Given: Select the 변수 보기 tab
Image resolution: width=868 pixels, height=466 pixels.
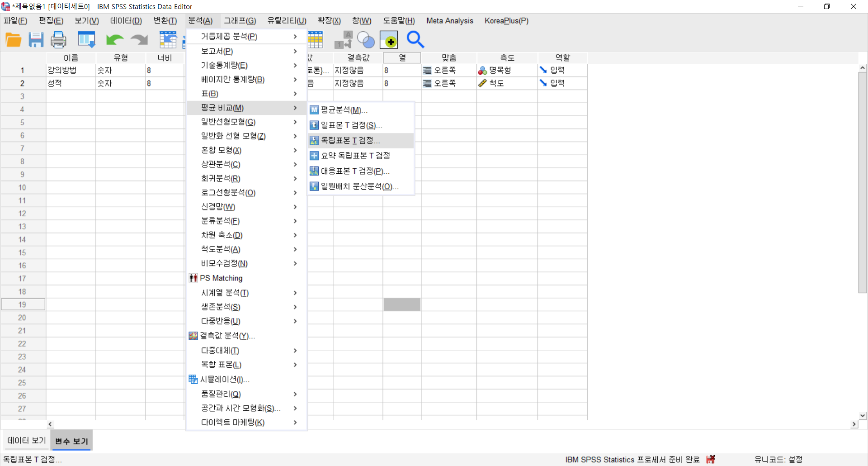Looking at the screenshot, I should [71, 441].
